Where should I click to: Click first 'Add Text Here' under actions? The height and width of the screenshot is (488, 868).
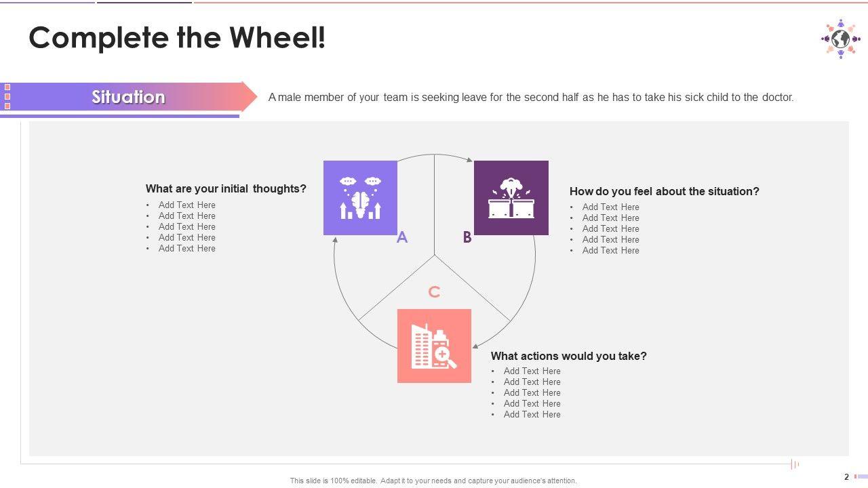[532, 371]
